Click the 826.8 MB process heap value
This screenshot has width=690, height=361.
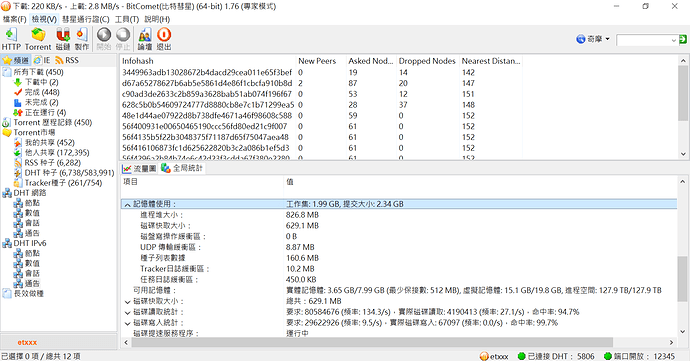pyautogui.click(x=302, y=215)
